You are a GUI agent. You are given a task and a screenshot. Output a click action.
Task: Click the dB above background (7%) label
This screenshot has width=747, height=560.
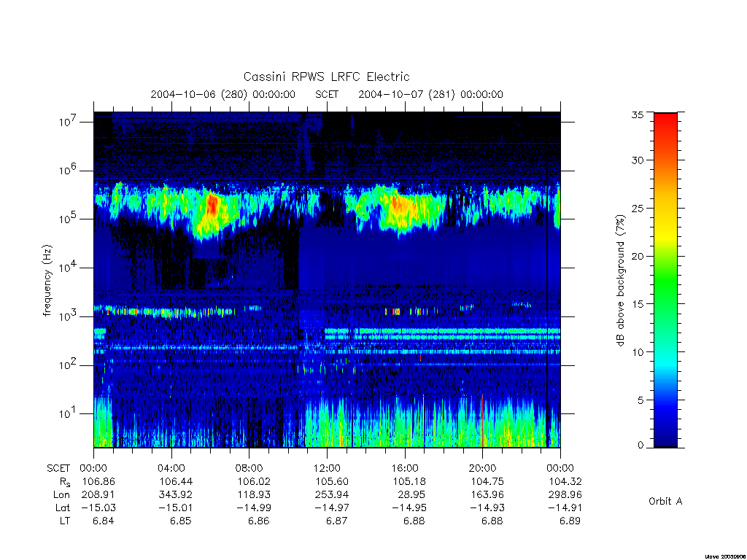click(x=620, y=280)
